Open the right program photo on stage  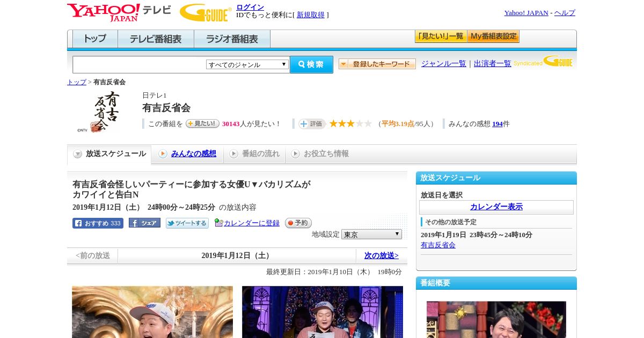point(323,312)
